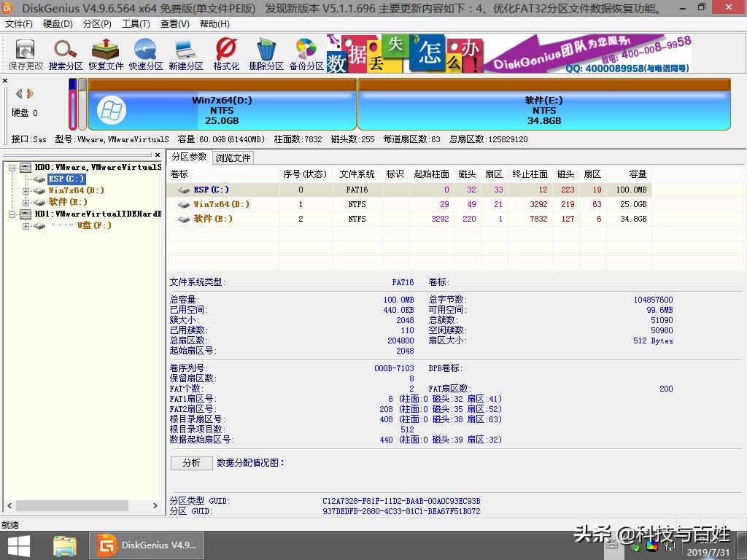The height and width of the screenshot is (560, 747).
Task: Expand the Win7x64(D:) tree node
Action: [24, 190]
